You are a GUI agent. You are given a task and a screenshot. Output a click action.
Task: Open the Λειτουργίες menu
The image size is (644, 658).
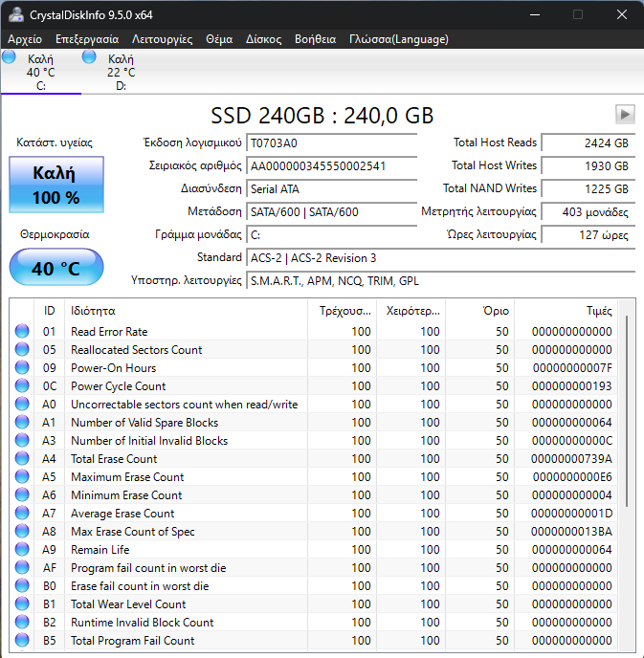[162, 39]
